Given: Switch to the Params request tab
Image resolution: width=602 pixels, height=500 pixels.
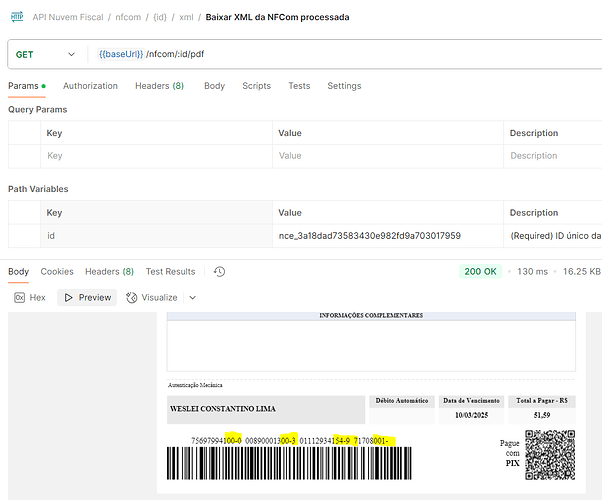Looking at the screenshot, I should pyautogui.click(x=26, y=86).
